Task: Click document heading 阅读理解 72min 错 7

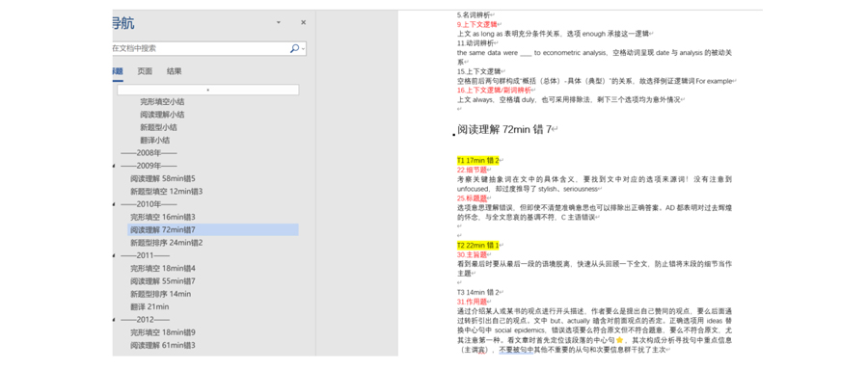Action: click(504, 129)
